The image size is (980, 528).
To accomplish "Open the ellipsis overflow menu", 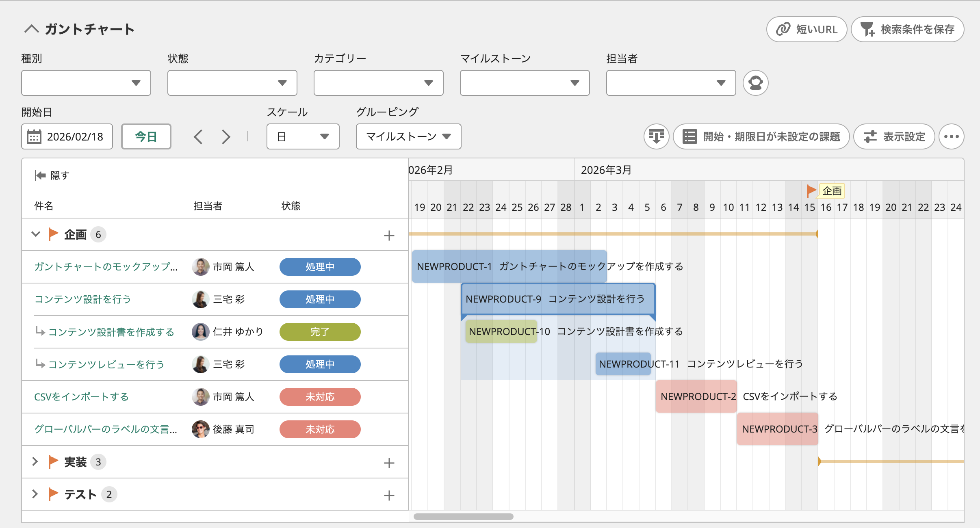I will click(x=952, y=136).
